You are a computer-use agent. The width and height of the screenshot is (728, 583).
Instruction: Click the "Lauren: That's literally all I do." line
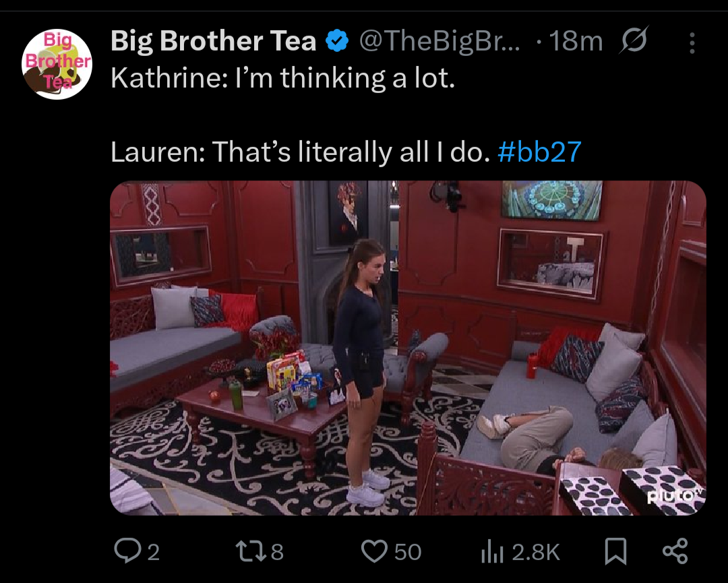pos(301,152)
